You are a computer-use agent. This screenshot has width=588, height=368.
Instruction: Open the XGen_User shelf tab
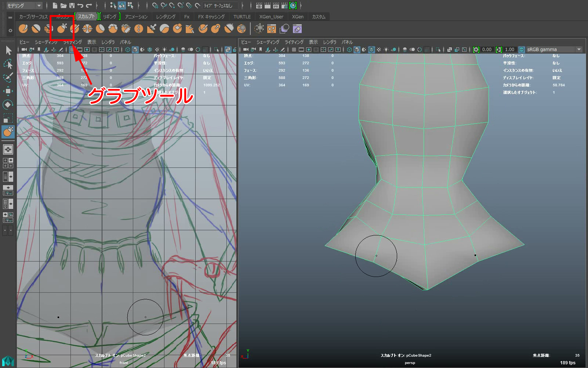point(271,17)
